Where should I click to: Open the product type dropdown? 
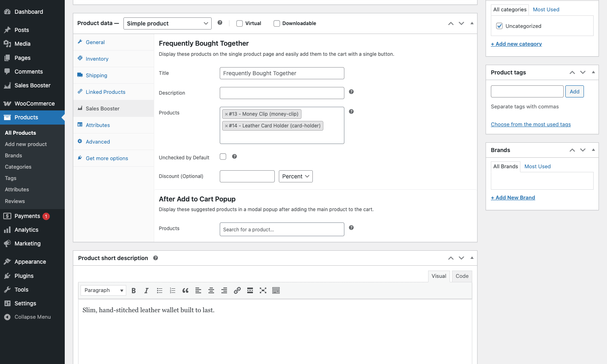pos(168,23)
